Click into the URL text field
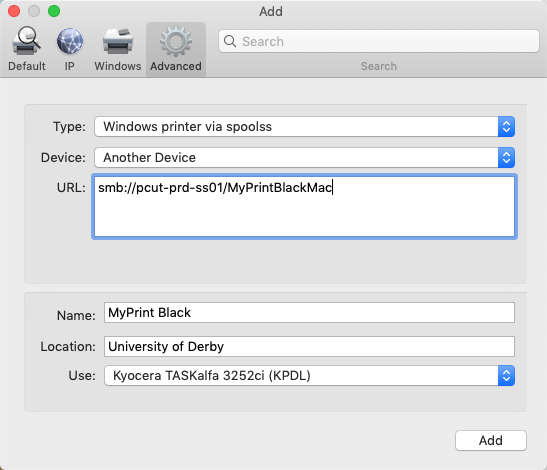Screen dimensions: 547x470 click(304, 207)
